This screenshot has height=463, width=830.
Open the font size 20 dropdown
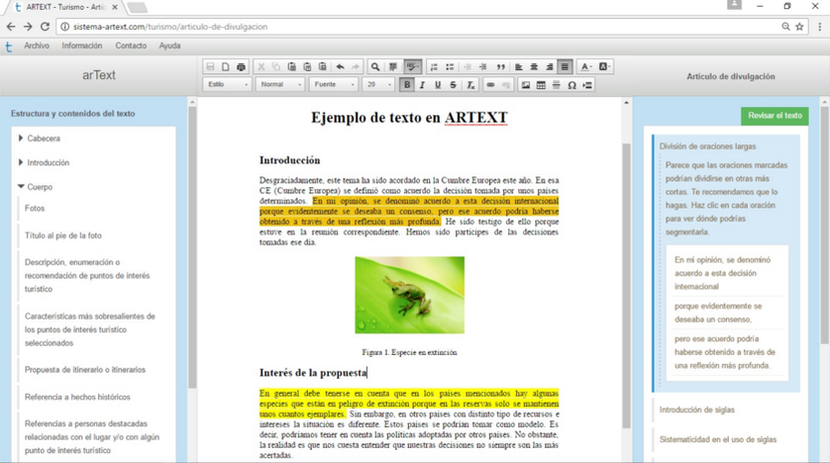[x=378, y=85]
